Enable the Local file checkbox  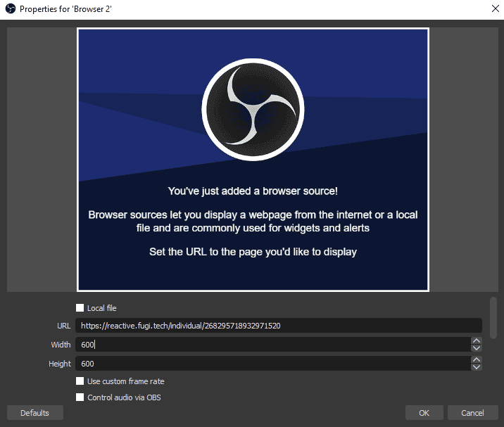pyautogui.click(x=80, y=308)
